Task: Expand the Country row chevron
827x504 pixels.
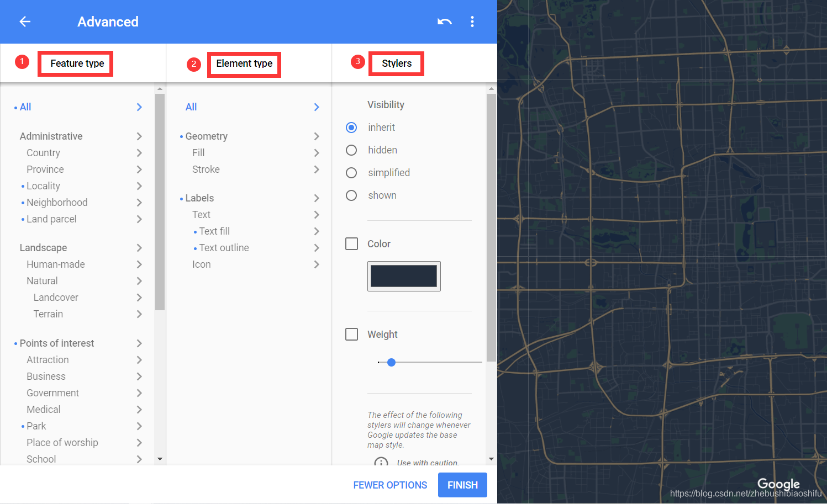Action: 139,153
